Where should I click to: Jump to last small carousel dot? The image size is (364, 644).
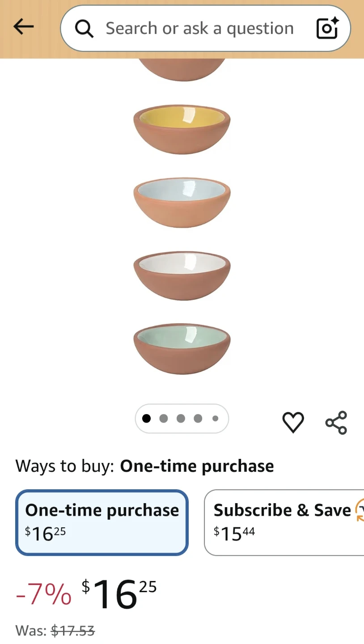click(x=215, y=419)
